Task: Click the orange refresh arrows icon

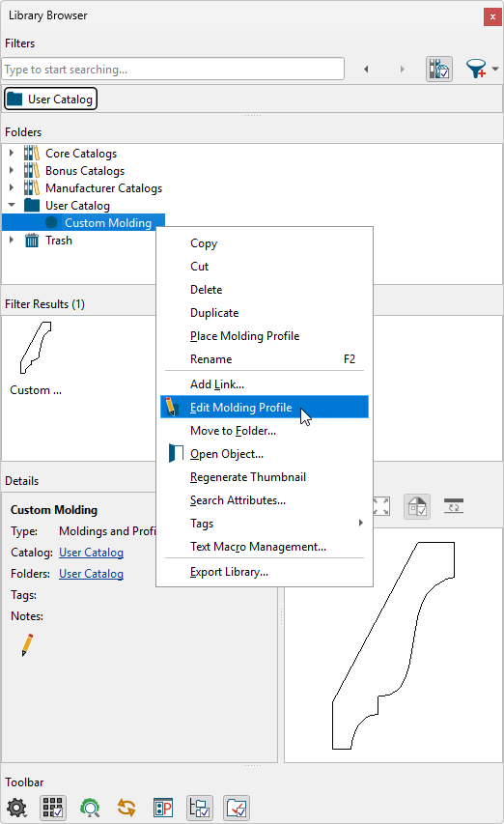Action: (x=126, y=808)
